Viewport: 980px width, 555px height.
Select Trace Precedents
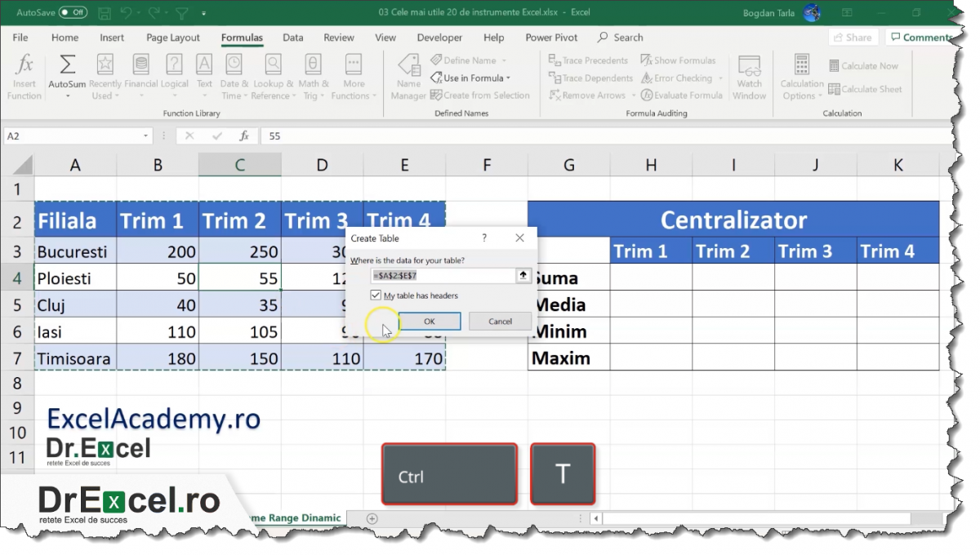click(588, 60)
